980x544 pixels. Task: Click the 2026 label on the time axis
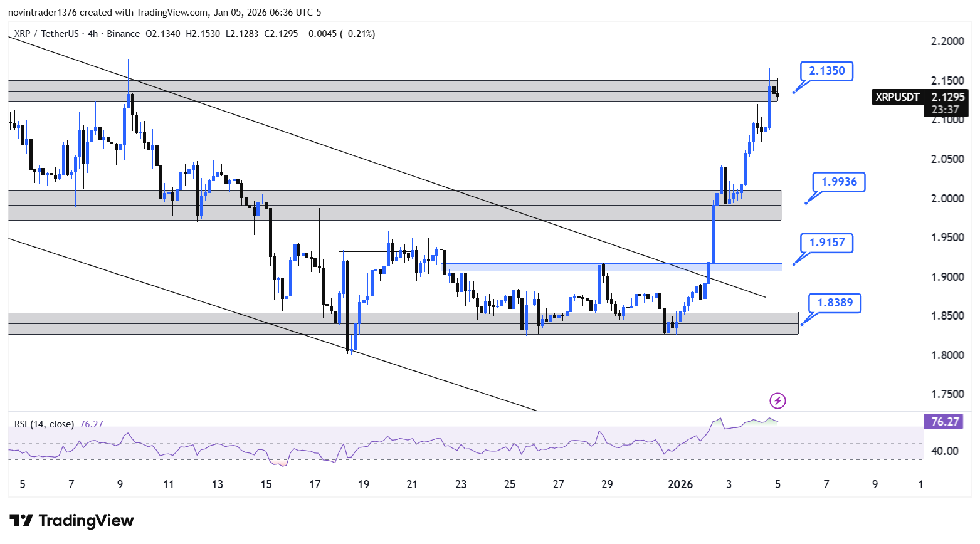tap(680, 484)
